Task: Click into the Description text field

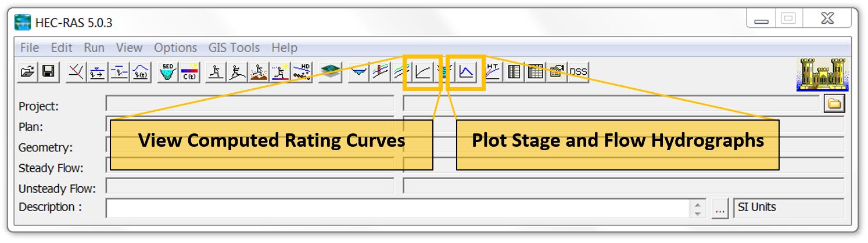Action: (x=397, y=208)
